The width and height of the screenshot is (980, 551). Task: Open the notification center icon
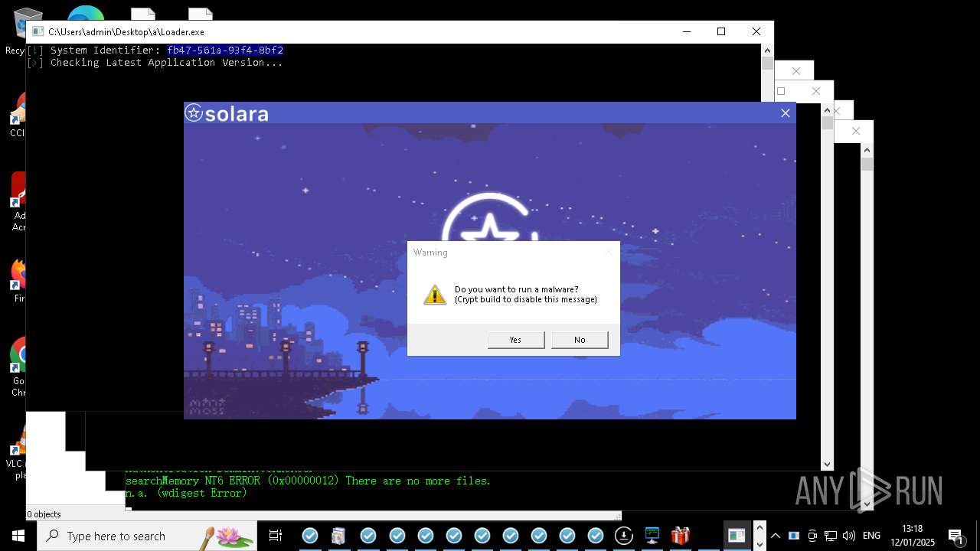[x=956, y=536]
